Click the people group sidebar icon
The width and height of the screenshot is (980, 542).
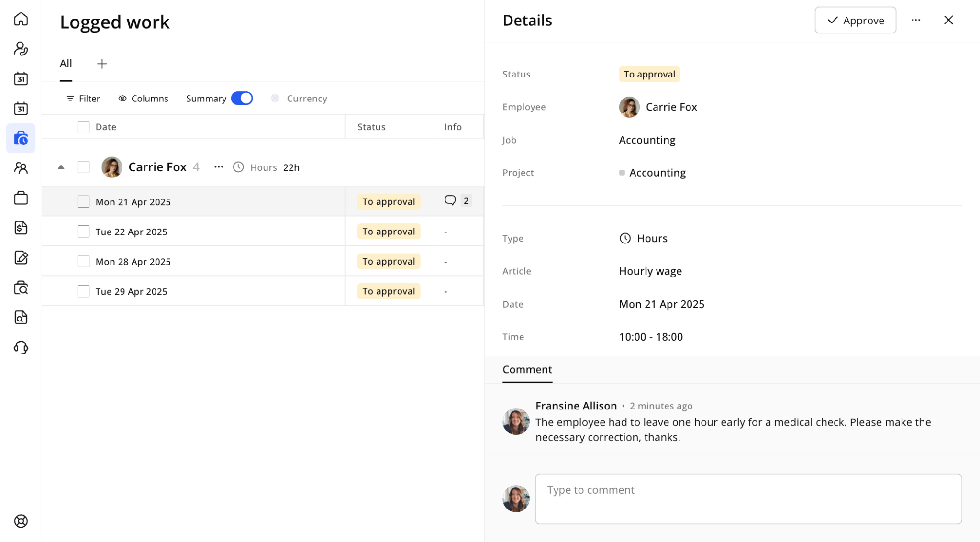[x=21, y=168]
